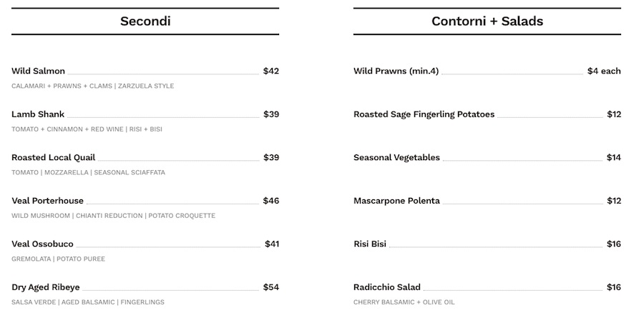Click the Seasonal Vegetables side dish
644x318 pixels.
click(x=396, y=157)
